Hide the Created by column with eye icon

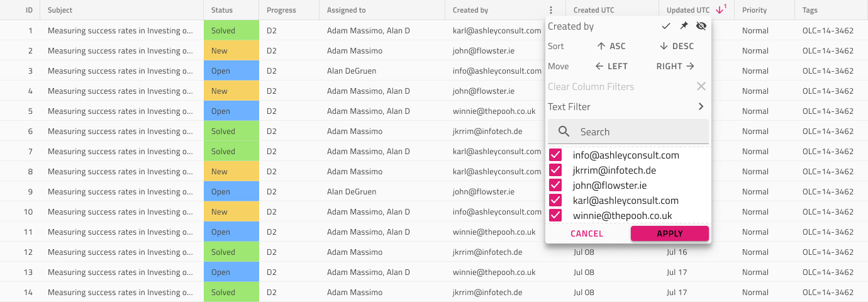click(x=701, y=26)
